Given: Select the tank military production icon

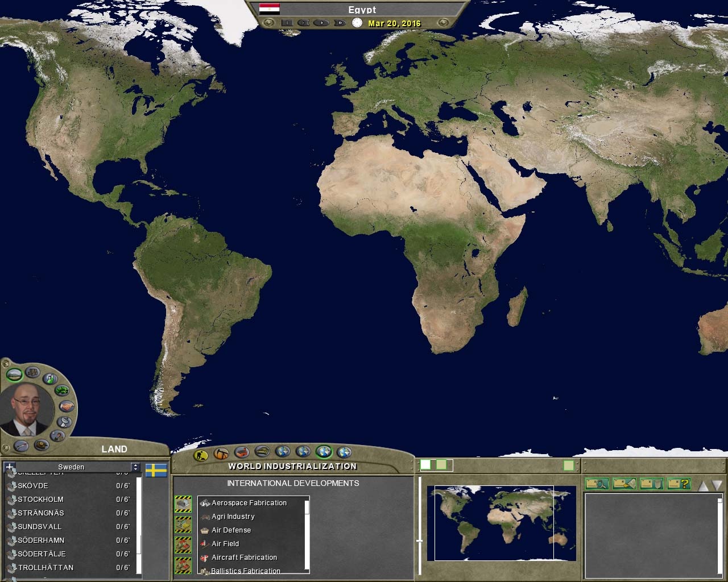Looking at the screenshot, I should pos(262,452).
